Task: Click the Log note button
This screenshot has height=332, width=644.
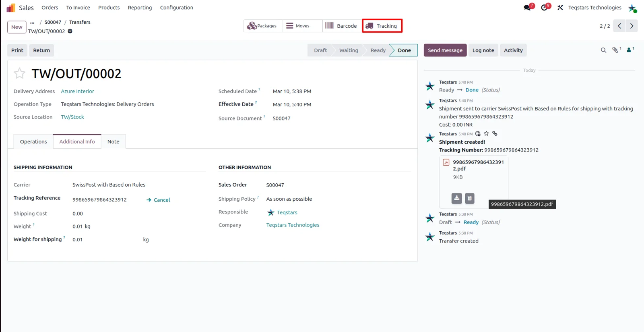Action: 483,50
